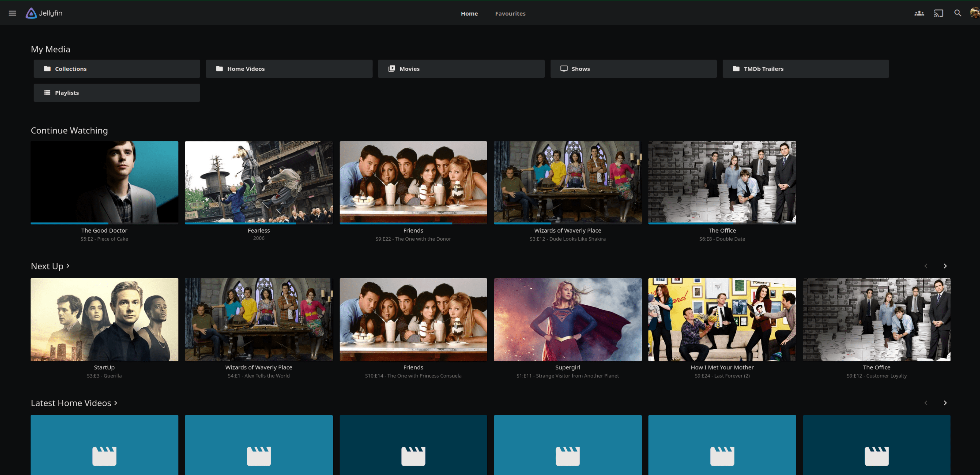This screenshot has height=475, width=980.
Task: Switch to the Favourites tab
Action: [x=510, y=14]
